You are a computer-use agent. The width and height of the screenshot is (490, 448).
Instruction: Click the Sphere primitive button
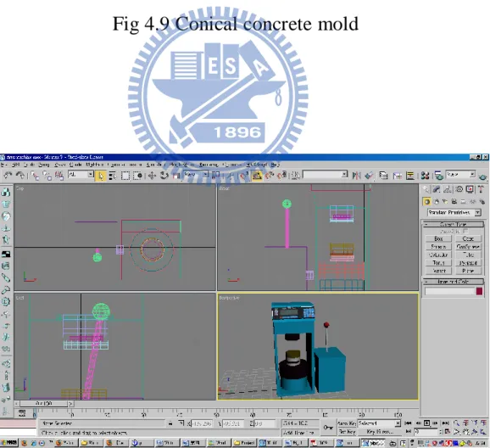[x=438, y=247]
